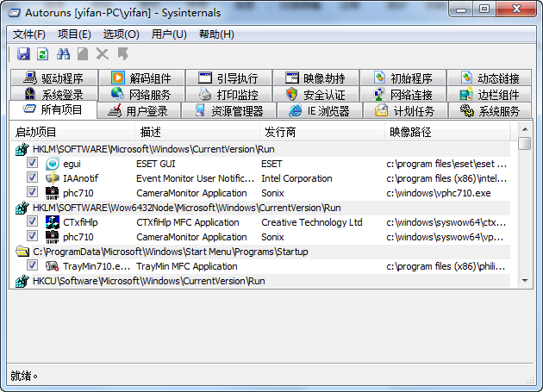Viewport: 543px width, 392px height.
Task: Switch to the 系统登录 tab
Action: click(54, 94)
